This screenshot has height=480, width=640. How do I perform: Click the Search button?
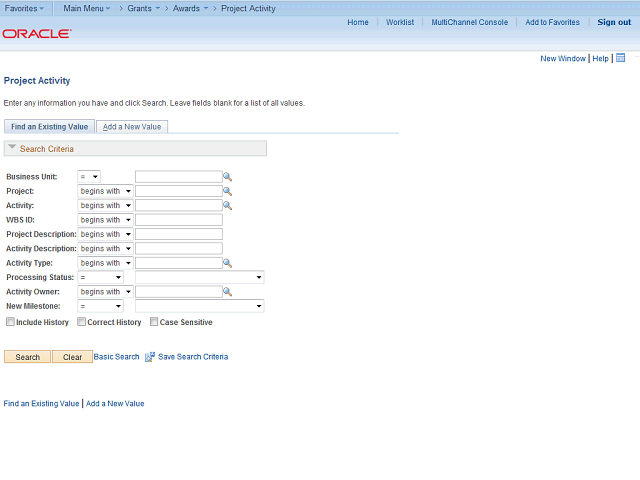pyautogui.click(x=27, y=357)
